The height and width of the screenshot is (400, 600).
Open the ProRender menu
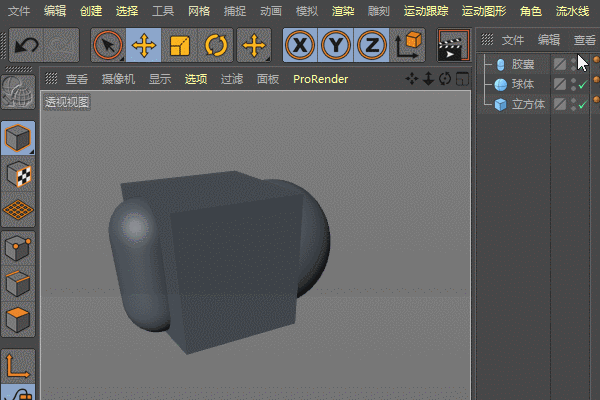click(x=321, y=79)
